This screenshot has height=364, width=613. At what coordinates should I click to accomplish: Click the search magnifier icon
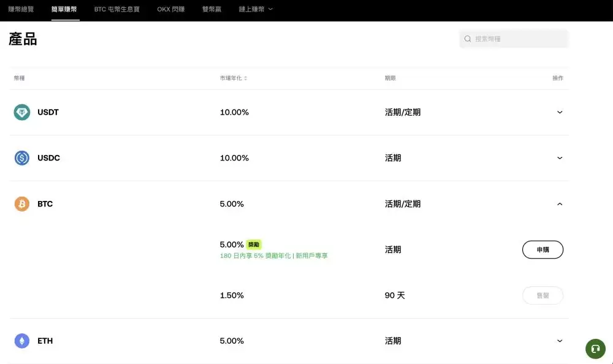pos(468,39)
